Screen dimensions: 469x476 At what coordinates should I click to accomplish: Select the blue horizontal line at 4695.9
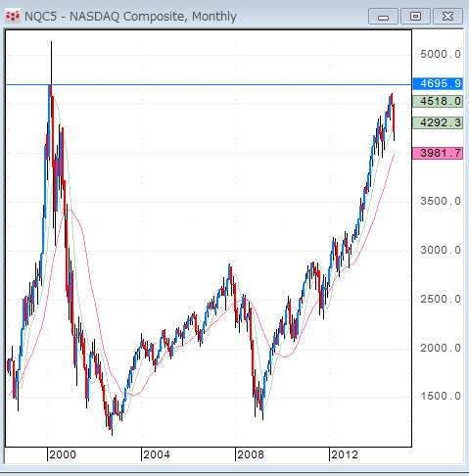pos(209,85)
